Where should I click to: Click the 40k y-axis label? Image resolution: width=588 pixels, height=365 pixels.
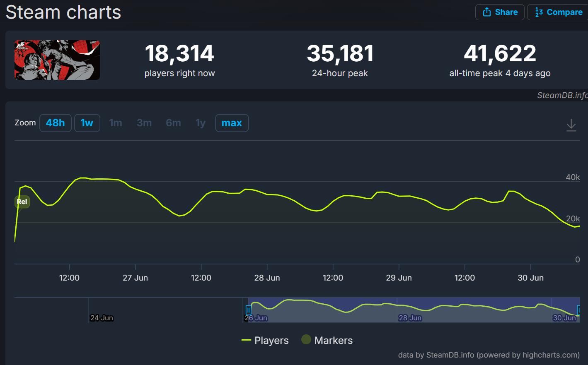coord(573,177)
